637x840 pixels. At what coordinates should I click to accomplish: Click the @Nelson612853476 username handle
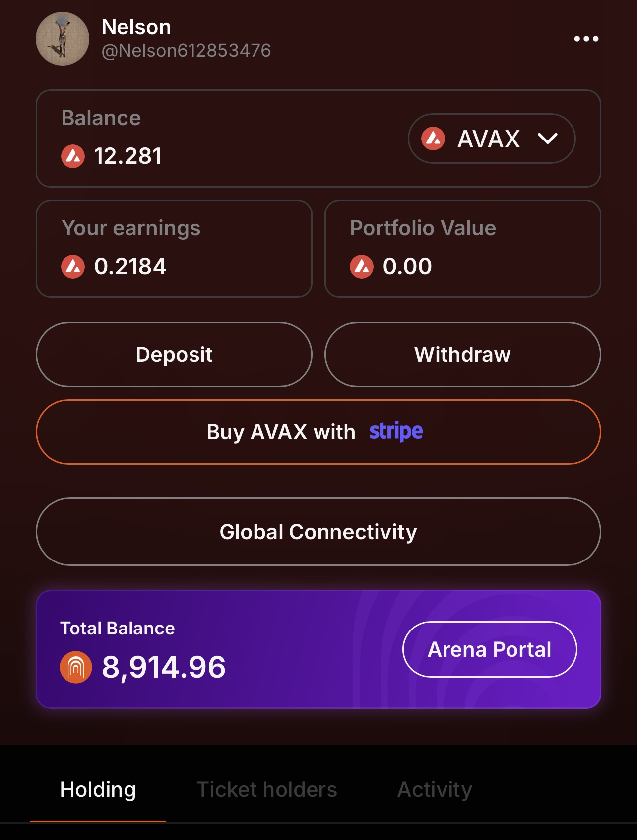[x=186, y=51]
